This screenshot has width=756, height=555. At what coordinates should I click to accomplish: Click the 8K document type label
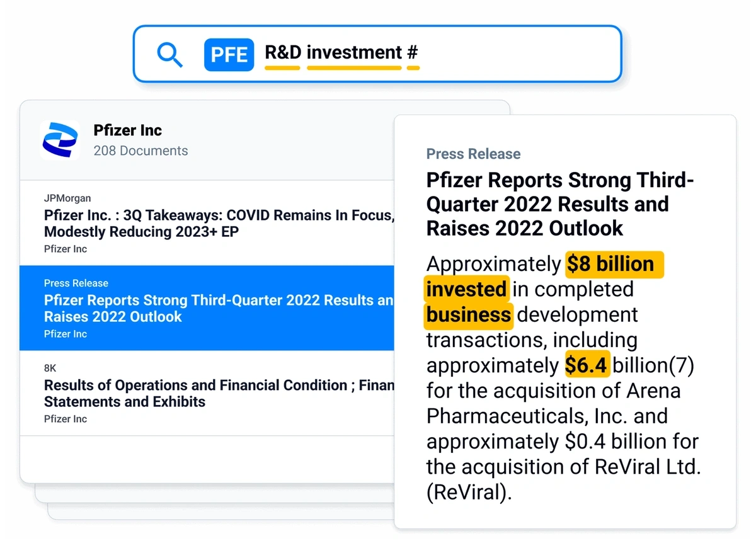(50, 369)
